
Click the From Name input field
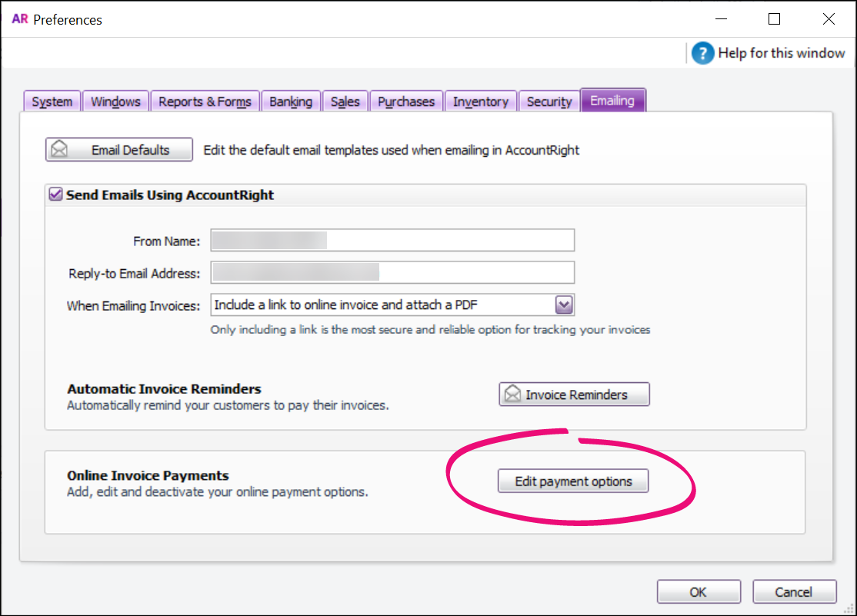coord(392,241)
